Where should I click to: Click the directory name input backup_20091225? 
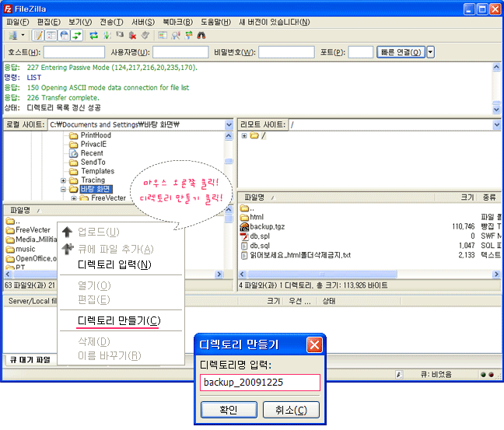tap(260, 383)
